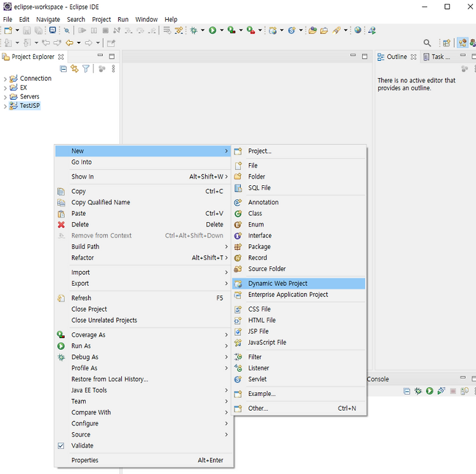Click the Back navigation arrow in toolbar

tap(70, 43)
